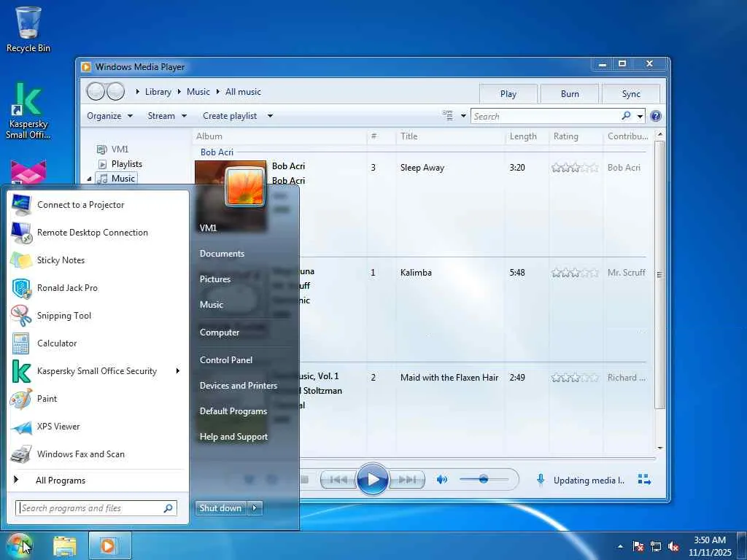Open Kaspersky Small Office desktop shortcut

(28, 111)
